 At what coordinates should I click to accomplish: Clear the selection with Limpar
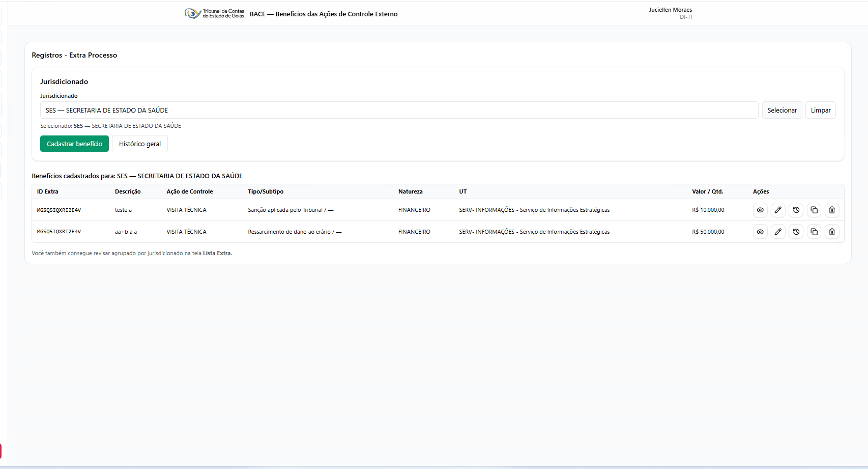pos(820,110)
